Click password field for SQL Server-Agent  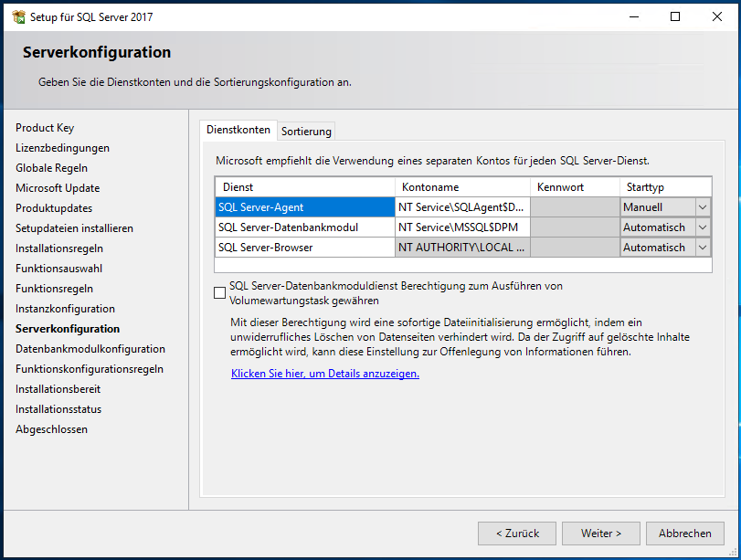[575, 207]
